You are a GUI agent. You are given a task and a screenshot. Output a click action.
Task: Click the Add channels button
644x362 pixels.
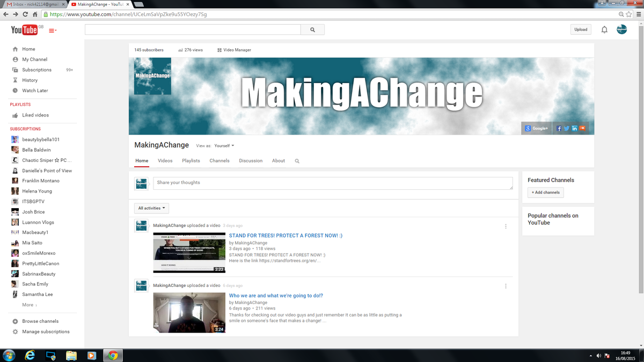[546, 193]
